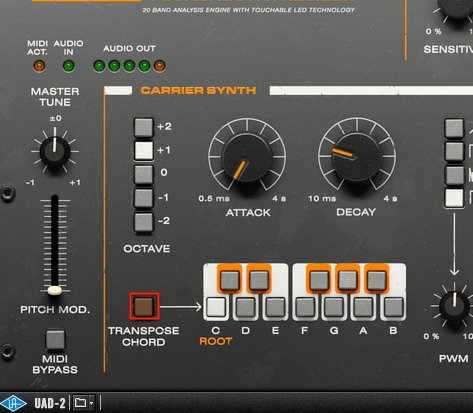The height and width of the screenshot is (413, 473).
Task: Click the Pitch Mod slider handle
Action: click(54, 291)
